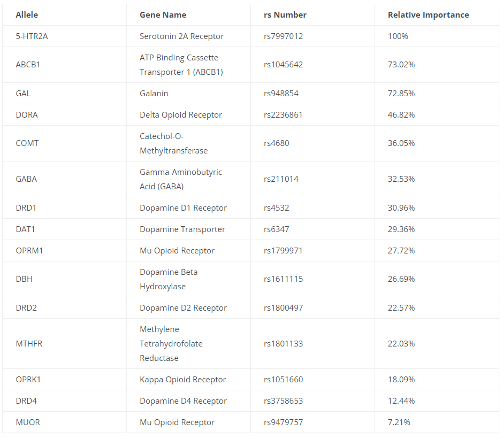
Task: Click the Dopamine Transporter gene name
Action: (x=182, y=229)
